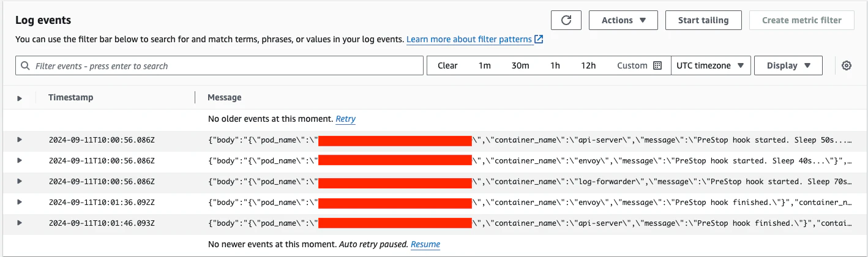Image resolution: width=868 pixels, height=257 pixels.
Task: Select the 1h time range
Action: click(555, 65)
